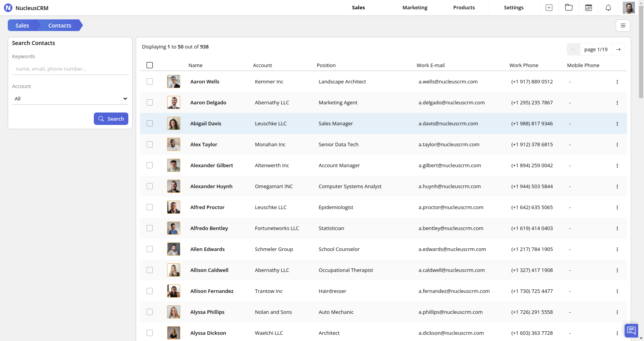Image resolution: width=644 pixels, height=341 pixels.
Task: Click Kemmer Inc account
Action: (x=269, y=81)
